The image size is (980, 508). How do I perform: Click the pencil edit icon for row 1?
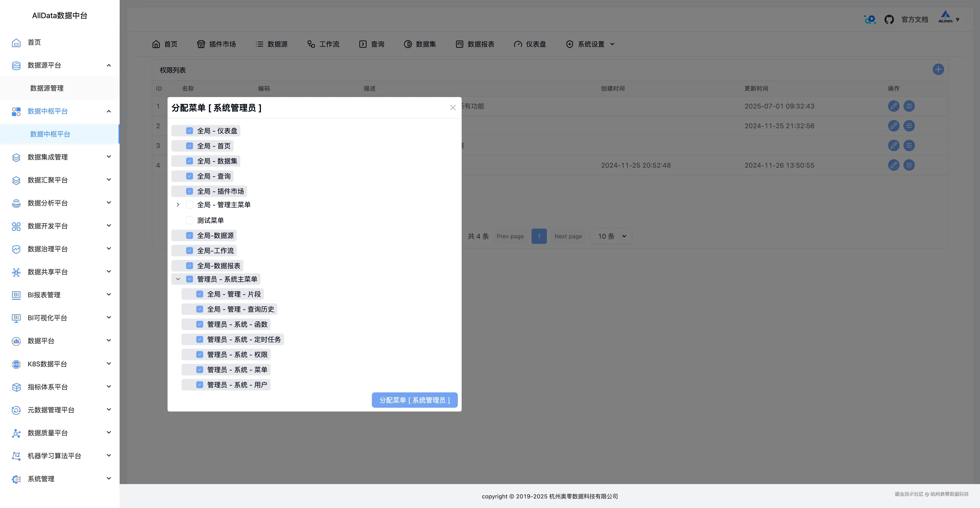[x=894, y=106]
